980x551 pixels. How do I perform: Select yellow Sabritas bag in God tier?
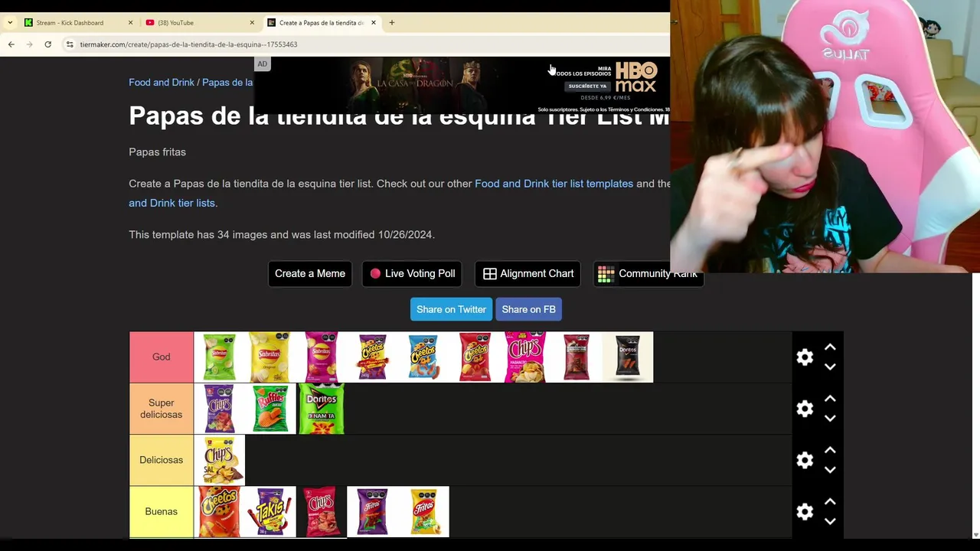coord(270,357)
